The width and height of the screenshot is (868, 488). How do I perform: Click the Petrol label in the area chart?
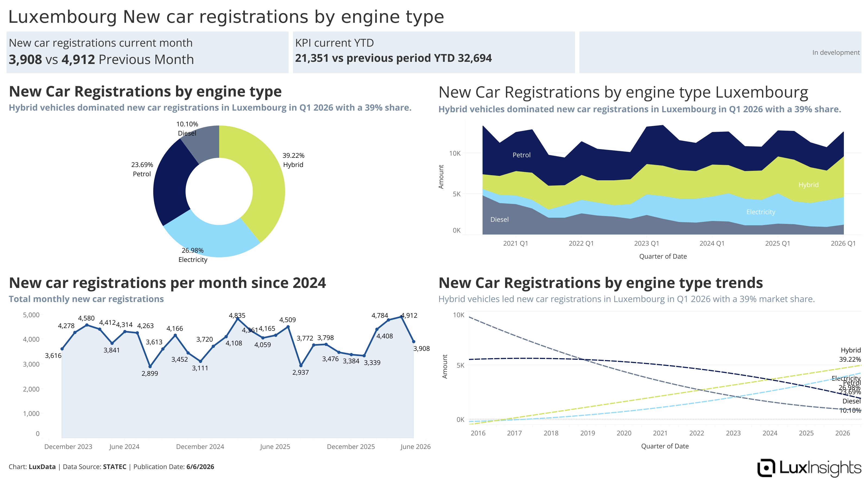pyautogui.click(x=521, y=155)
